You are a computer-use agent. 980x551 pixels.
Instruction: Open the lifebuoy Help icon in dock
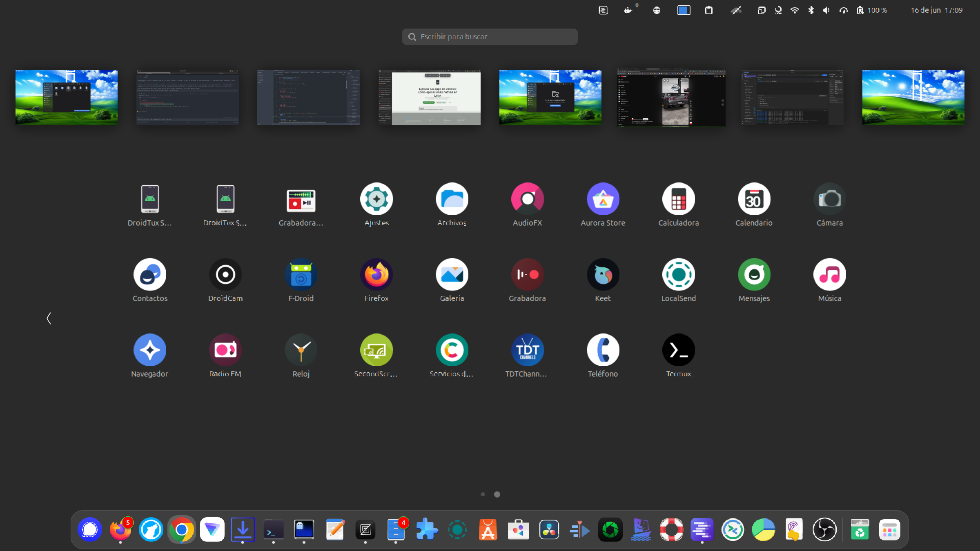672,530
